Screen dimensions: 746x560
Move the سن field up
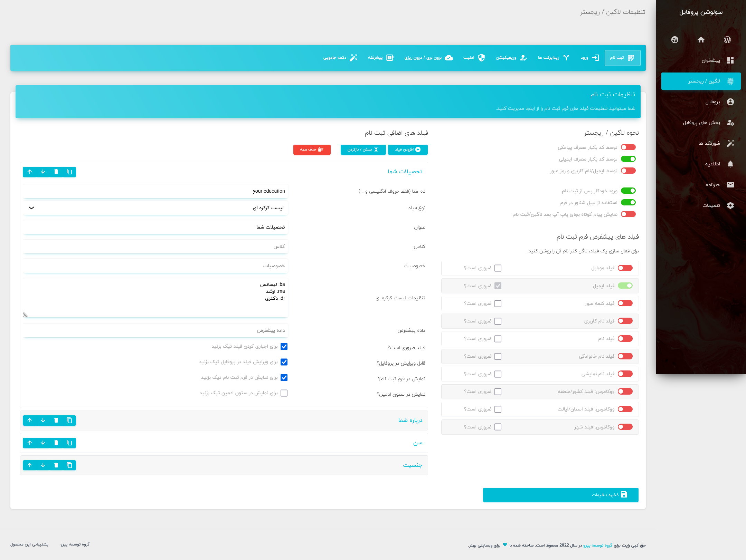click(x=30, y=443)
